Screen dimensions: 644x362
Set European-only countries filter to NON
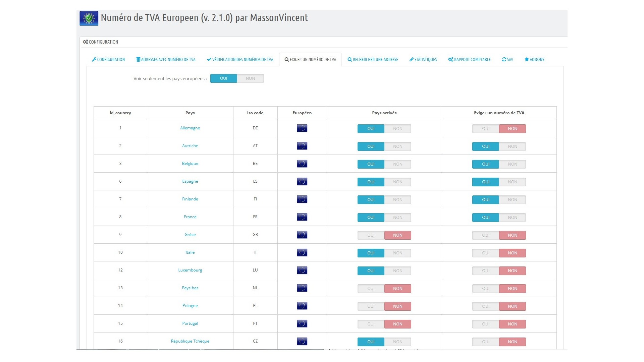tap(250, 78)
